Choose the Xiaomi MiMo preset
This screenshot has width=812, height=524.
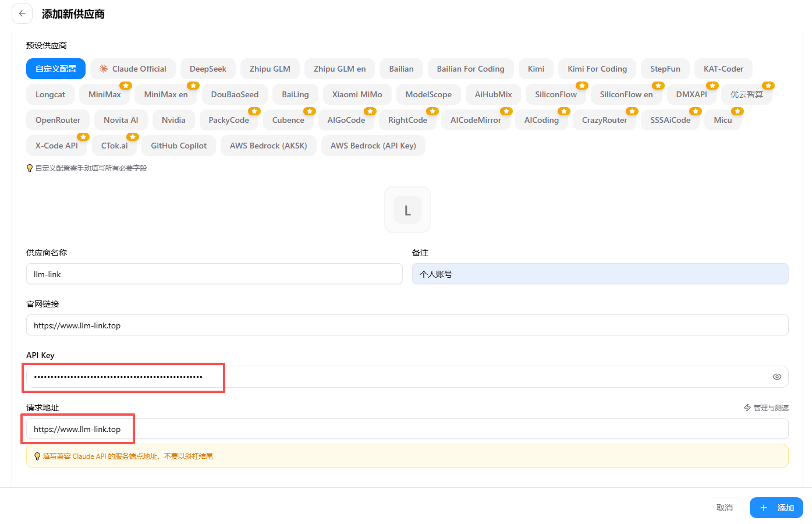(x=357, y=94)
